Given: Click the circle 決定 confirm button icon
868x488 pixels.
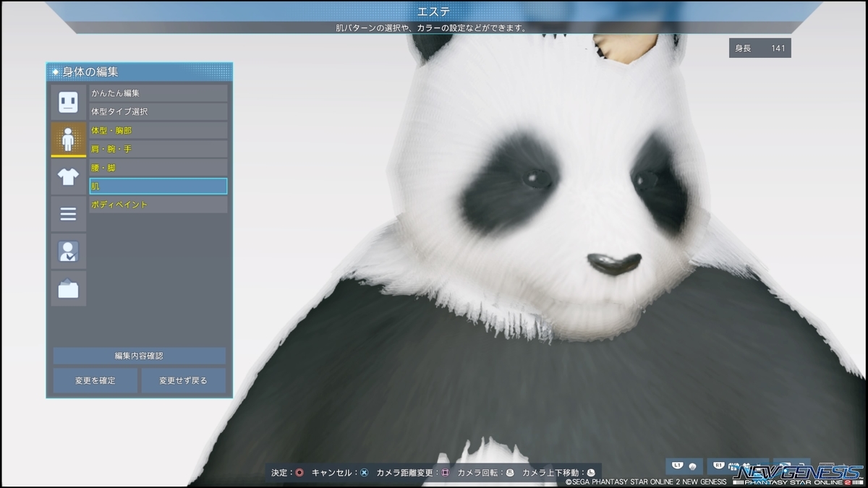Looking at the screenshot, I should pyautogui.click(x=299, y=473).
